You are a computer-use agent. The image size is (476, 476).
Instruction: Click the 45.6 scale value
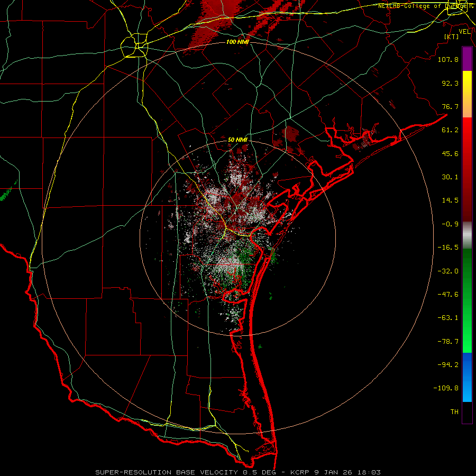450,153
